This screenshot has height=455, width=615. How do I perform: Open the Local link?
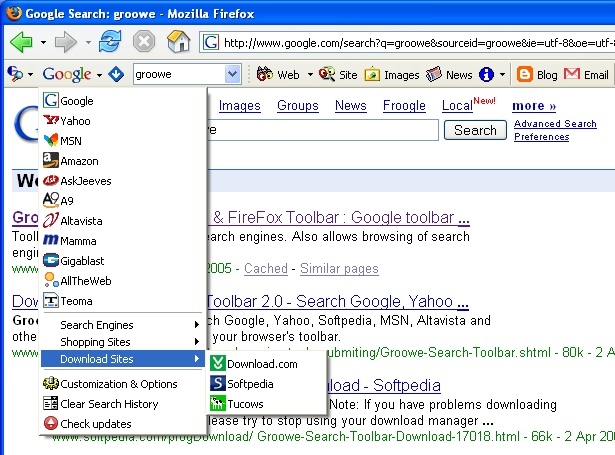point(457,106)
